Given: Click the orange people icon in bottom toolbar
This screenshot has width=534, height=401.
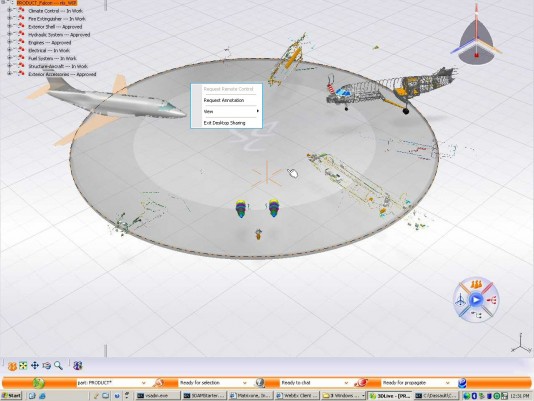Looking at the screenshot, I should [x=12, y=366].
